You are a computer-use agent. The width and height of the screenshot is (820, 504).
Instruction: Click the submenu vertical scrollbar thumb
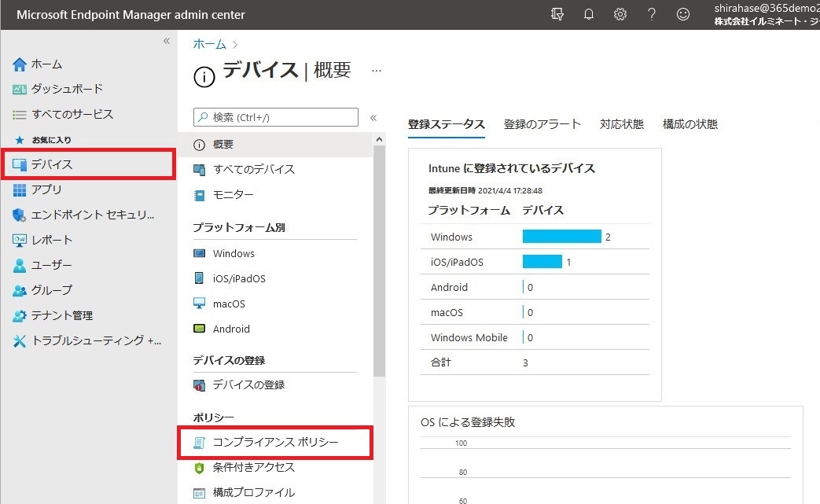click(379, 261)
